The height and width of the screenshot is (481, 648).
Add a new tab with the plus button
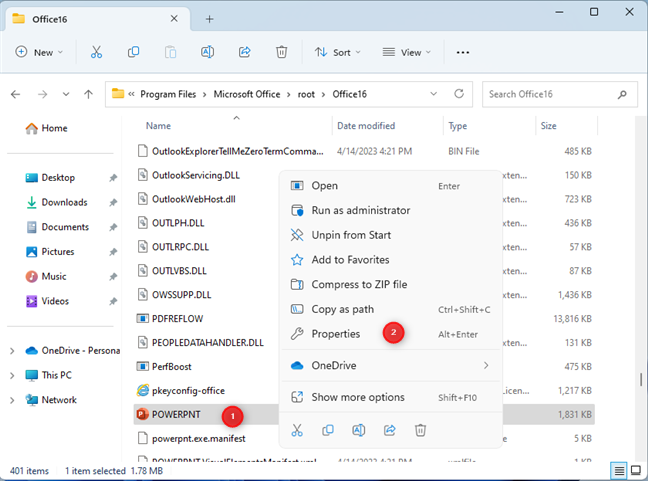tap(210, 19)
